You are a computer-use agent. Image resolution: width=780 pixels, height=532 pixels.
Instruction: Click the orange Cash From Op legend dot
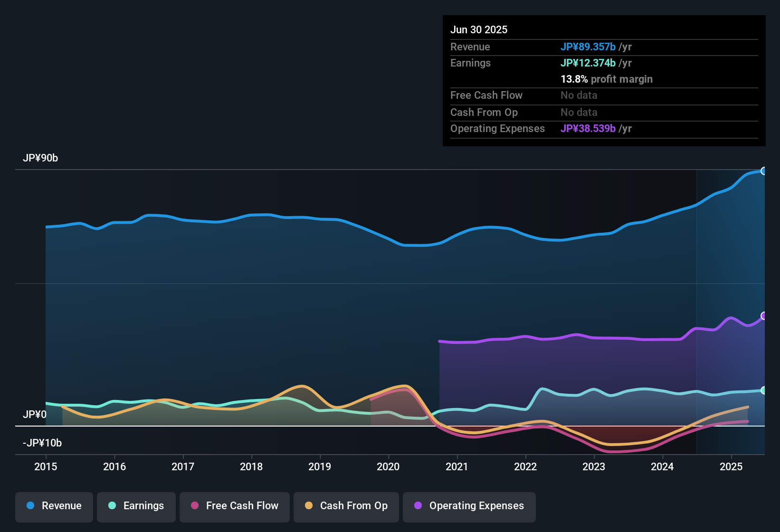(309, 505)
